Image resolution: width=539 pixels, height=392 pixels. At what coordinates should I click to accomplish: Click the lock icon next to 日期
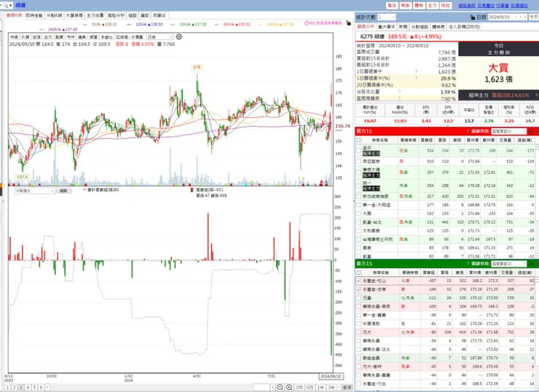(x=473, y=17)
